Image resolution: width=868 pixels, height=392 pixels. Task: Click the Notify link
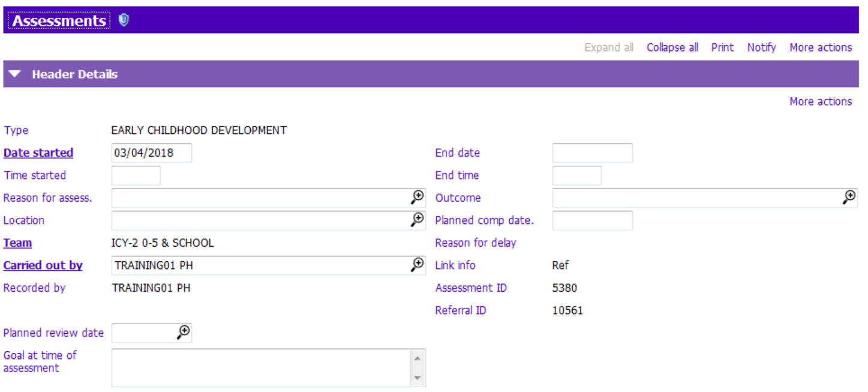tap(761, 47)
